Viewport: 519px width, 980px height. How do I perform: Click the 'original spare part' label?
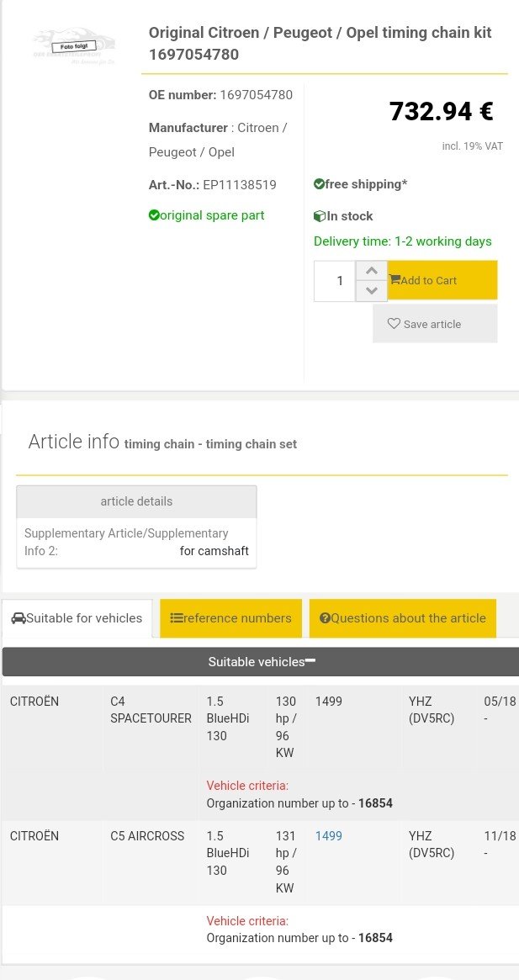(x=212, y=215)
